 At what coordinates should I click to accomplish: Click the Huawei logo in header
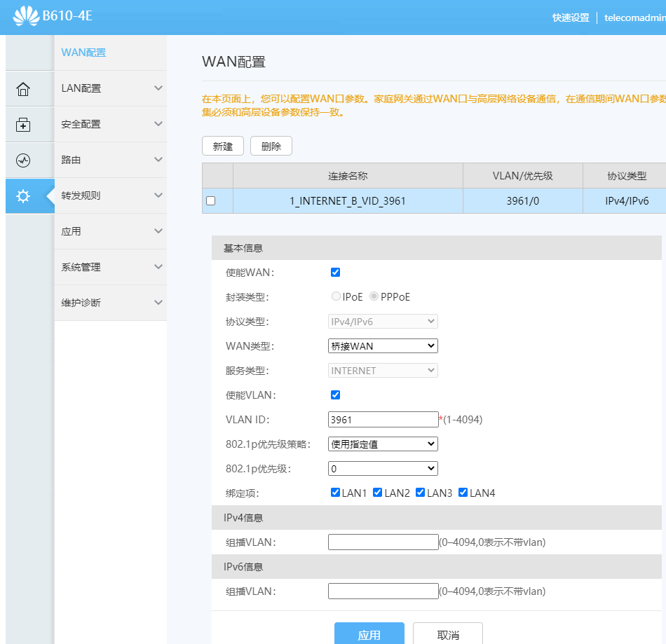(26, 16)
